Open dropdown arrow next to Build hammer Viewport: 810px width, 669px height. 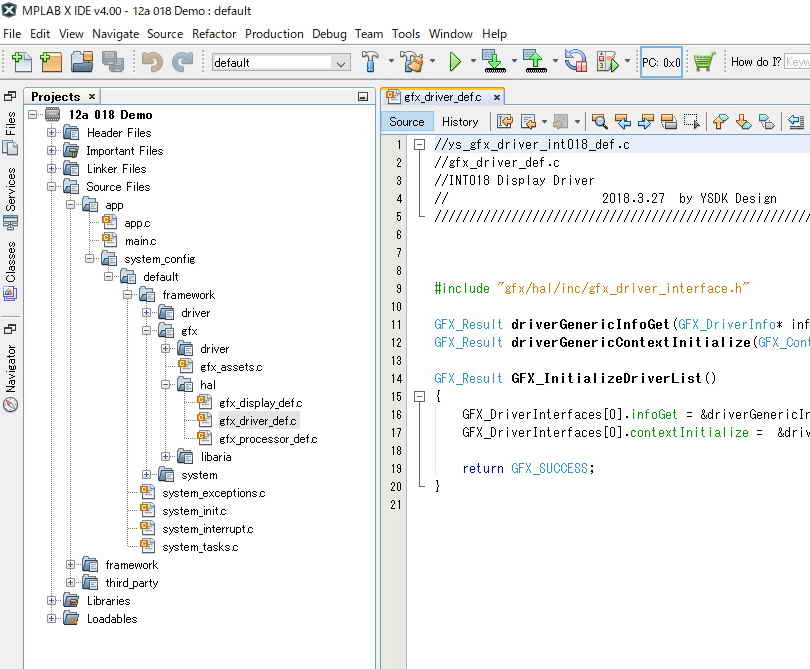[x=391, y=61]
